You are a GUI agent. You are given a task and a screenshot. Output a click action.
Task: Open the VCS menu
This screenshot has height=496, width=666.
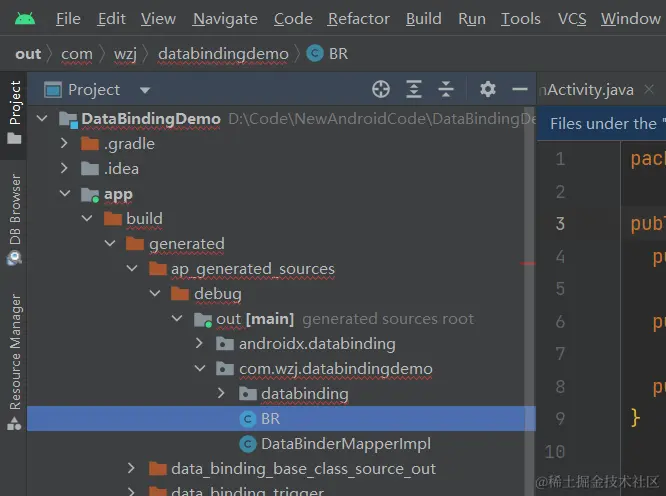(x=572, y=19)
